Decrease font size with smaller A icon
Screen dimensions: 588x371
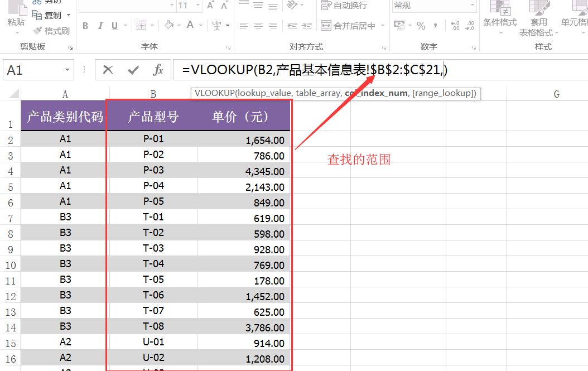[224, 6]
